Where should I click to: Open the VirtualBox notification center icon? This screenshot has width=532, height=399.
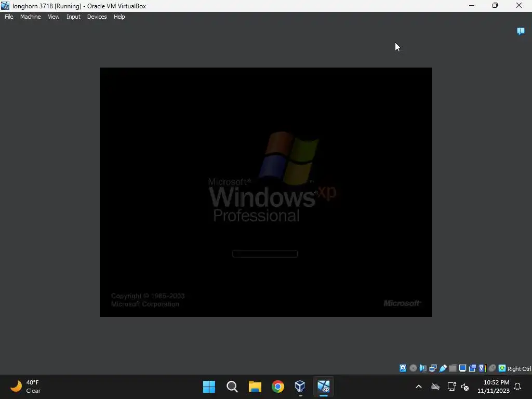coord(521,31)
